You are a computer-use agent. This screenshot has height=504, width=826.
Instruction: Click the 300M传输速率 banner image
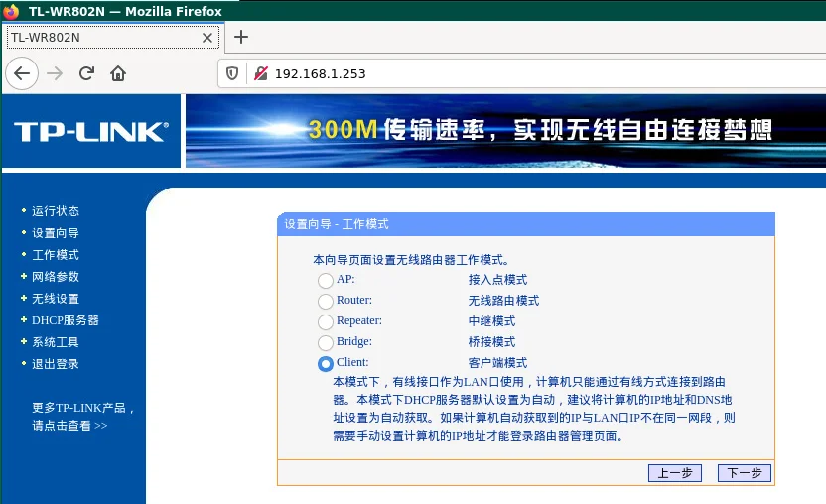[x=505, y=131]
